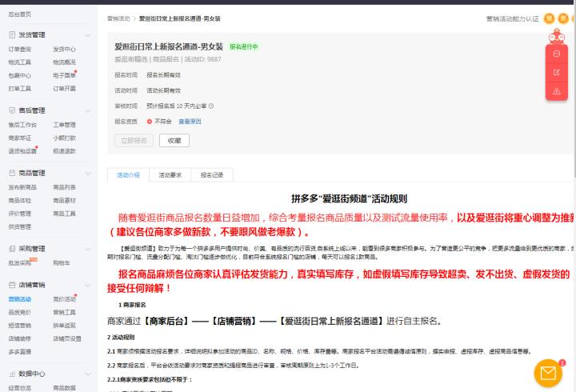The width and height of the screenshot is (576, 392).
Task: Open 订单查询 in the sidebar
Action: tap(20, 50)
